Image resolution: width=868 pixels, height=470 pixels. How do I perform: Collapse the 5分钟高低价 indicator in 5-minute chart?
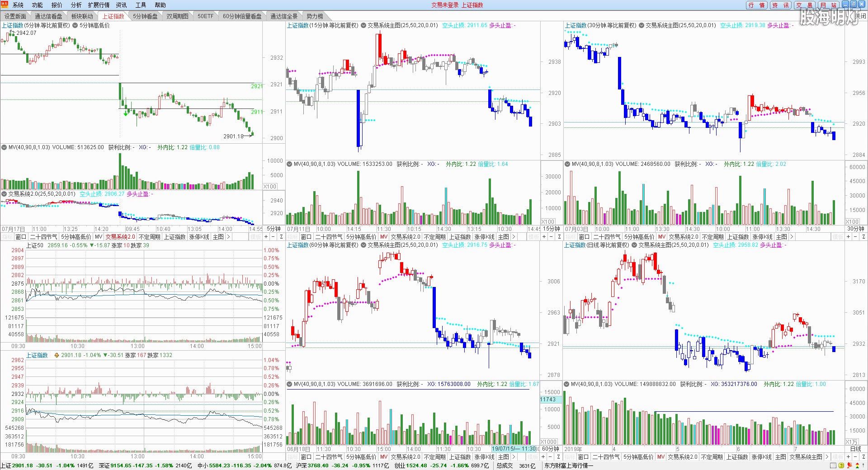coord(75,25)
